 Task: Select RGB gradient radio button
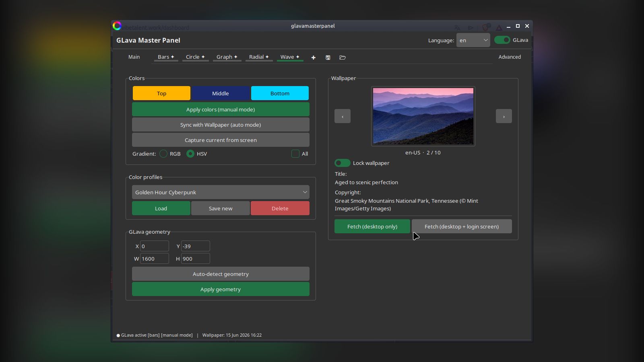click(163, 154)
